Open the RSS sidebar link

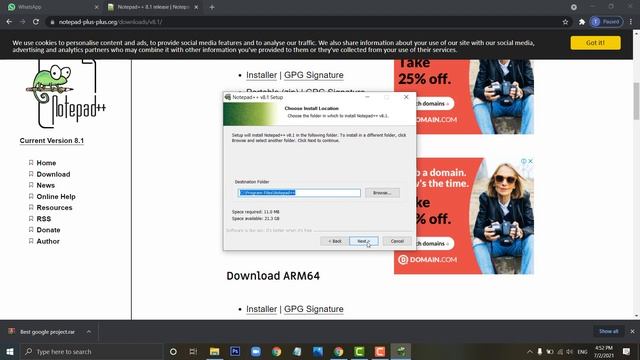click(44, 219)
